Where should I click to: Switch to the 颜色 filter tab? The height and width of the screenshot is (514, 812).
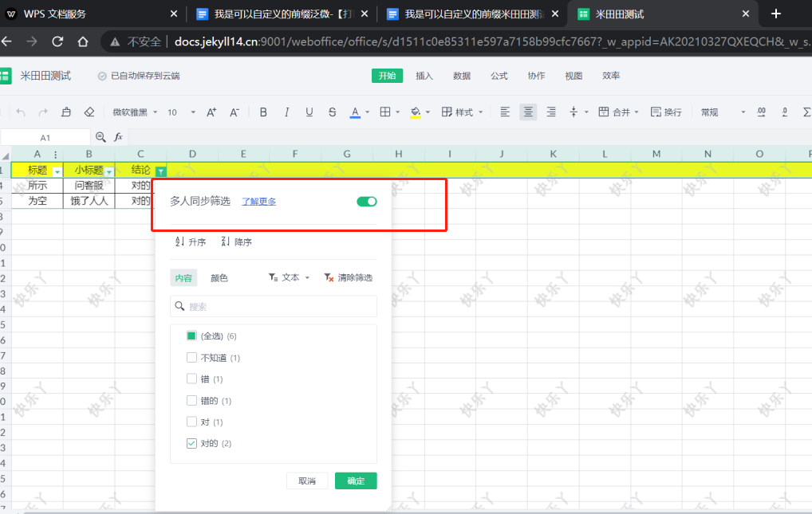(219, 278)
